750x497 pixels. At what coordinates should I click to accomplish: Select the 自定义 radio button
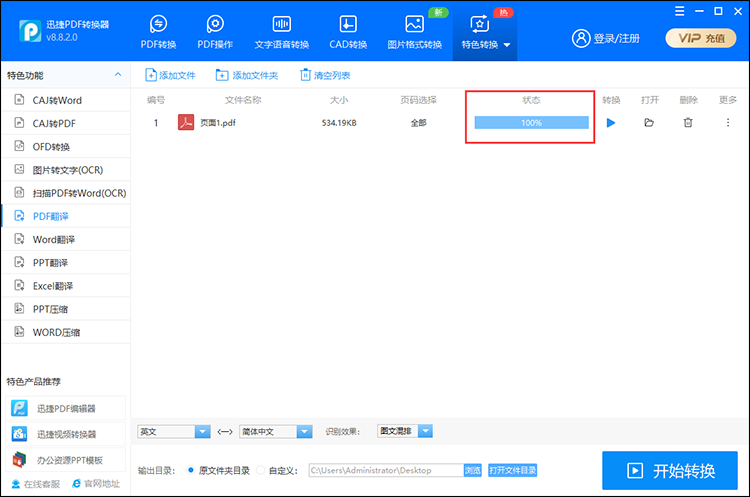pyautogui.click(x=261, y=470)
